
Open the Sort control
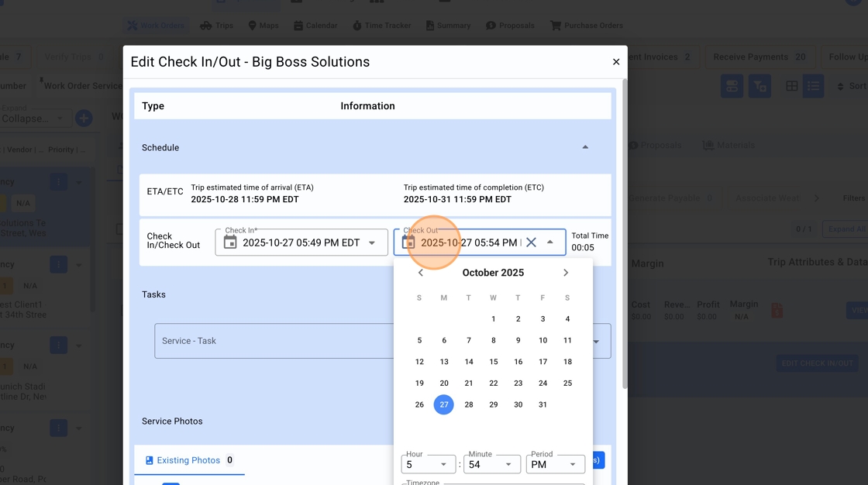(x=851, y=86)
